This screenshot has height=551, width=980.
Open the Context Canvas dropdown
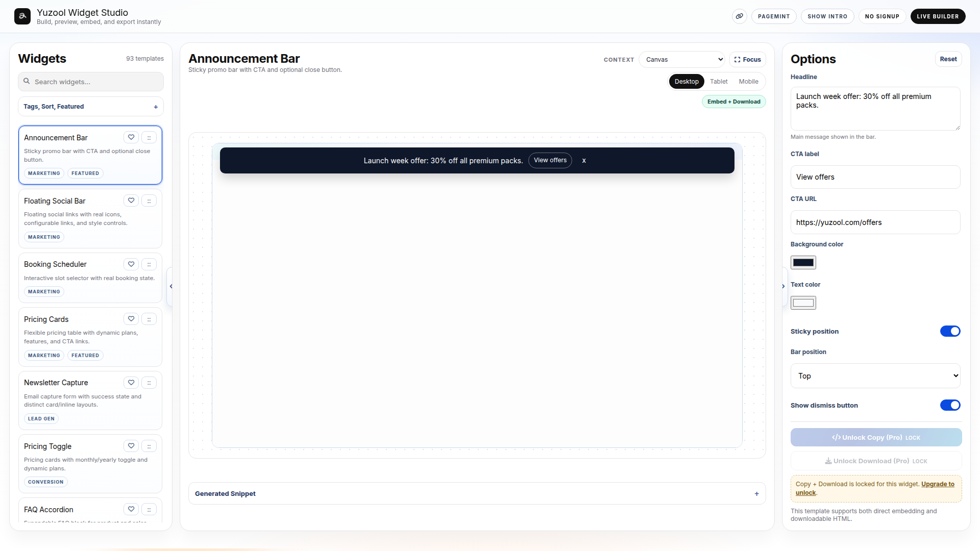tap(682, 60)
